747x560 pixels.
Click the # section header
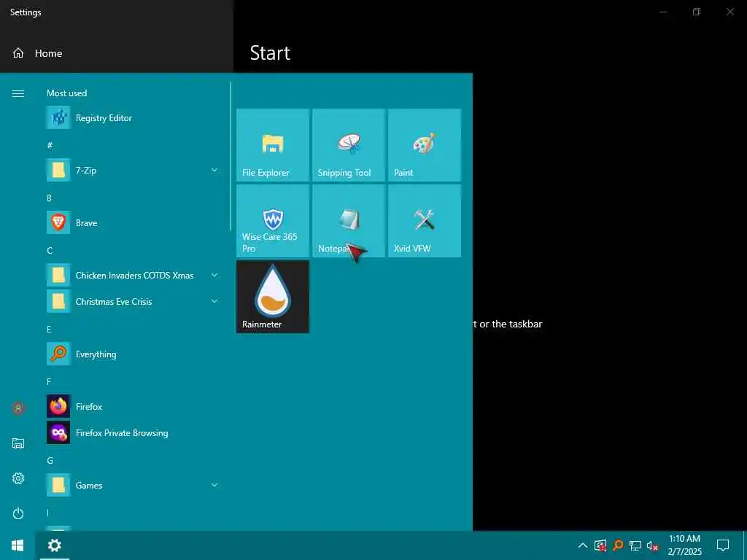click(50, 145)
